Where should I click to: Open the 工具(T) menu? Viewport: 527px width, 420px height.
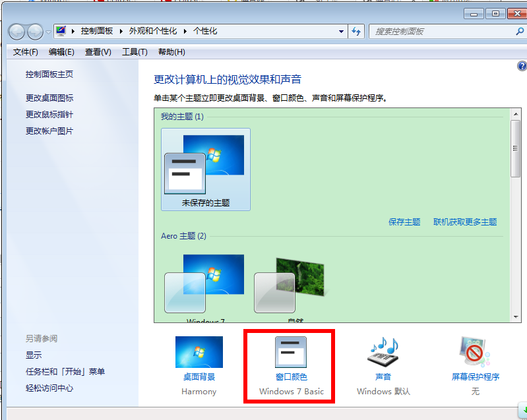pyautogui.click(x=135, y=52)
